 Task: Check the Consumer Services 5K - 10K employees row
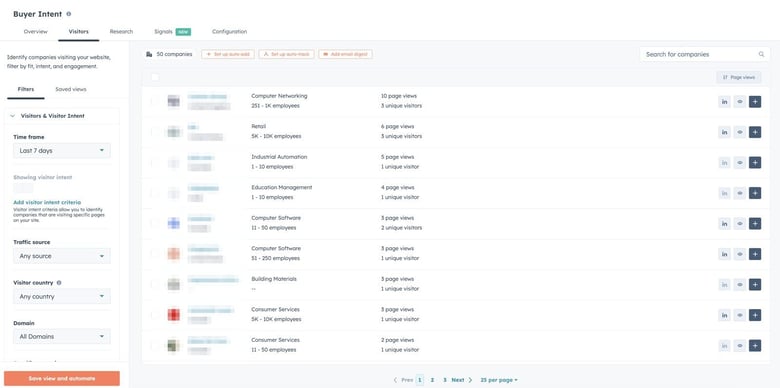[x=155, y=315]
